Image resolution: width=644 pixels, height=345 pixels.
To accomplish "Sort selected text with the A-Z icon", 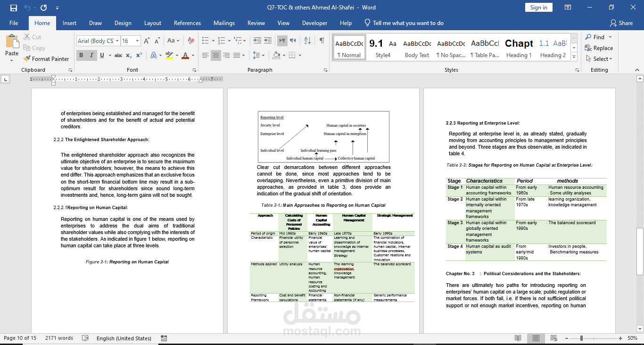I will [x=307, y=41].
